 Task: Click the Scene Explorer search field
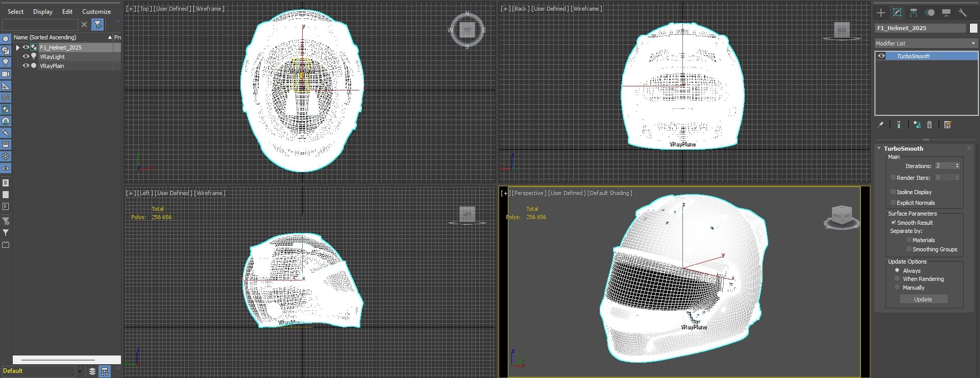(x=40, y=25)
